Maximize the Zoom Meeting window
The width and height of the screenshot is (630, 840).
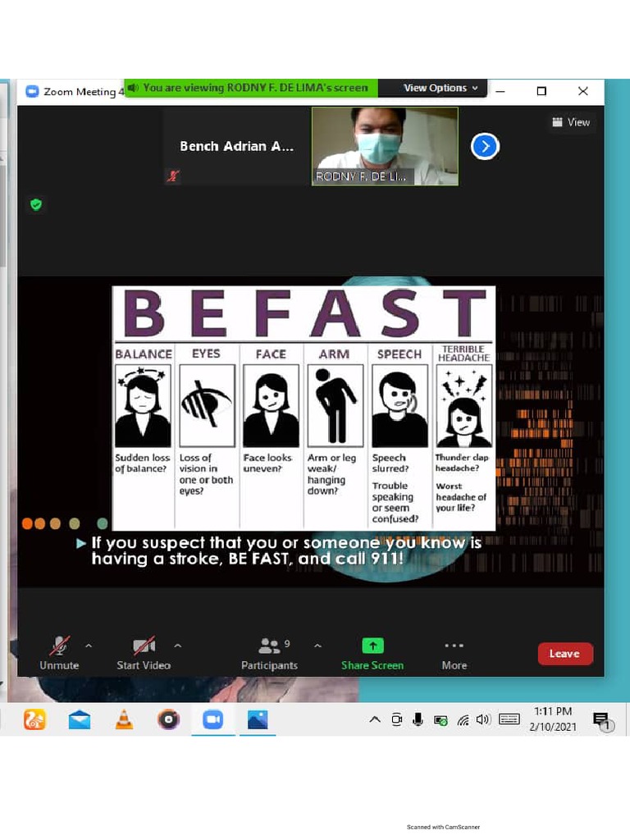(x=541, y=92)
